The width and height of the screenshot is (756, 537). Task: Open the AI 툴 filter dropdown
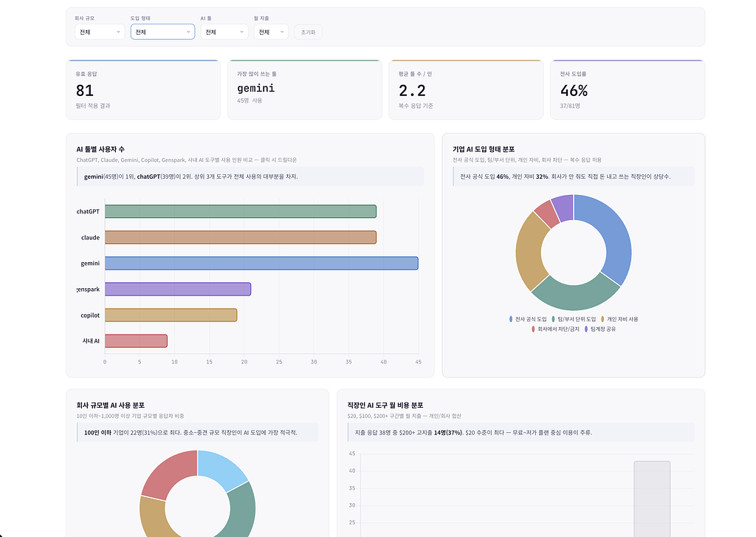224,32
